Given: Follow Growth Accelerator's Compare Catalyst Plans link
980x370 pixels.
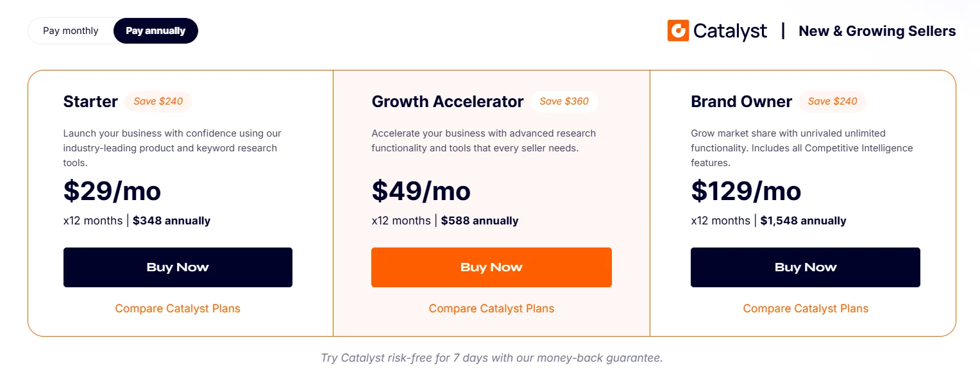Looking at the screenshot, I should pos(491,308).
